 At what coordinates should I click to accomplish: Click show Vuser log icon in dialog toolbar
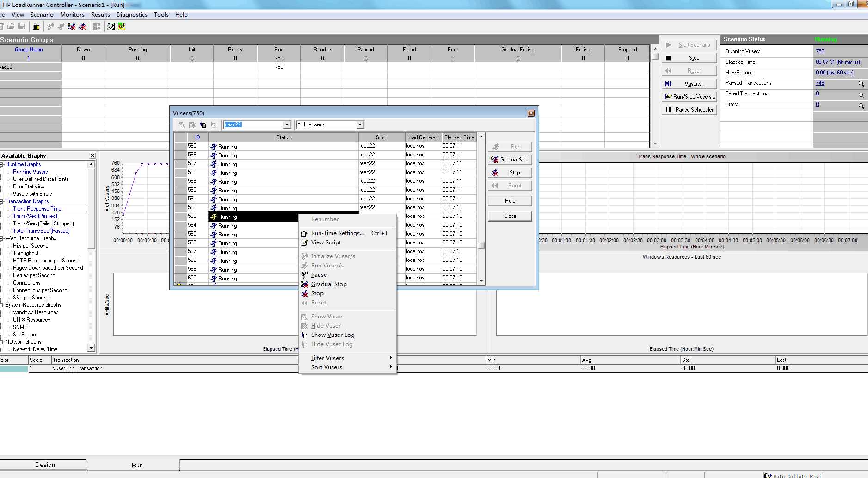pyautogui.click(x=203, y=125)
